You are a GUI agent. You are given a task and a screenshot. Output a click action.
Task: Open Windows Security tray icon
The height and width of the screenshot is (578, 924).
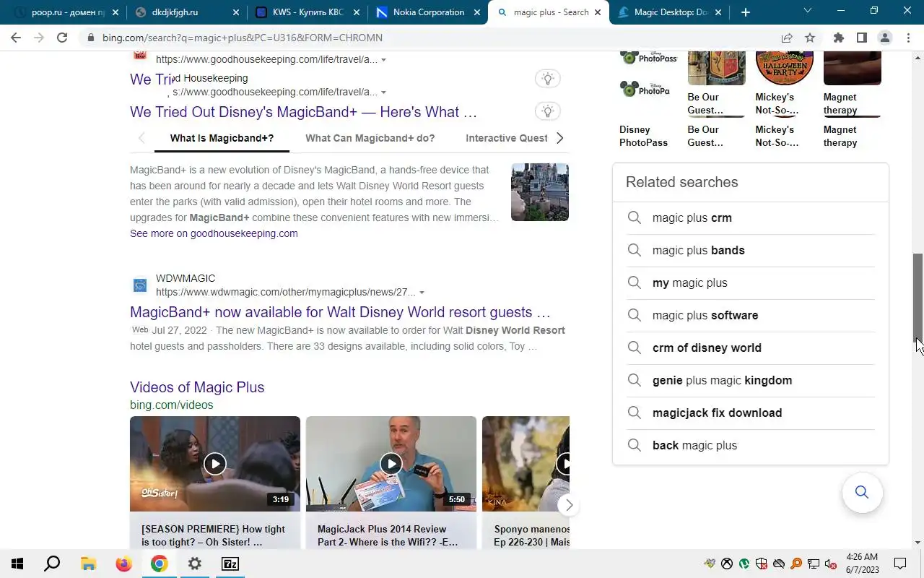[762, 564]
